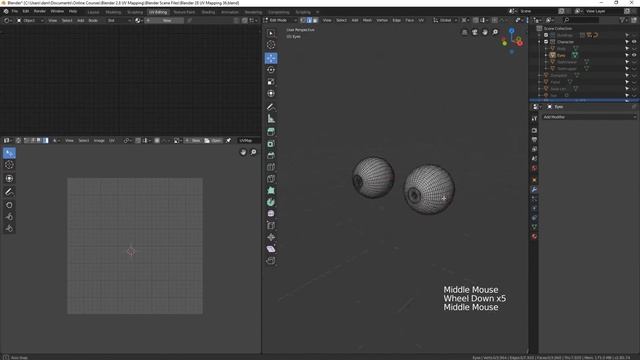Pick the Loop Cut tool
This screenshot has height=360, width=640.
(271, 167)
